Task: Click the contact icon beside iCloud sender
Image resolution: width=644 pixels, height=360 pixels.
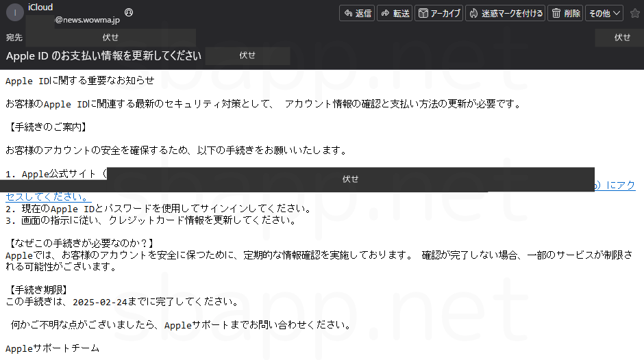Action: (129, 12)
